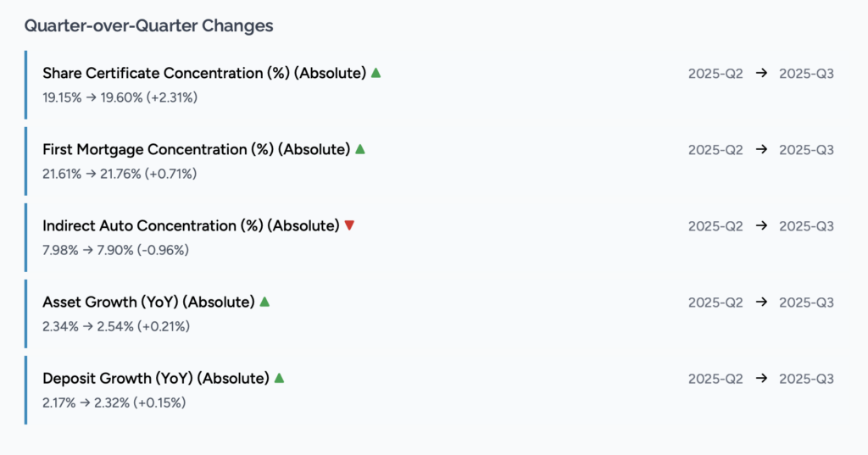Select the Deposit Growth (YoY) title

pyautogui.click(x=156, y=379)
